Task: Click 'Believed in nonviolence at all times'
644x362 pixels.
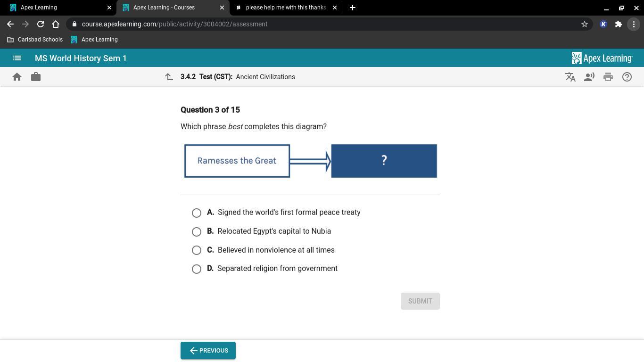Action: click(x=276, y=250)
